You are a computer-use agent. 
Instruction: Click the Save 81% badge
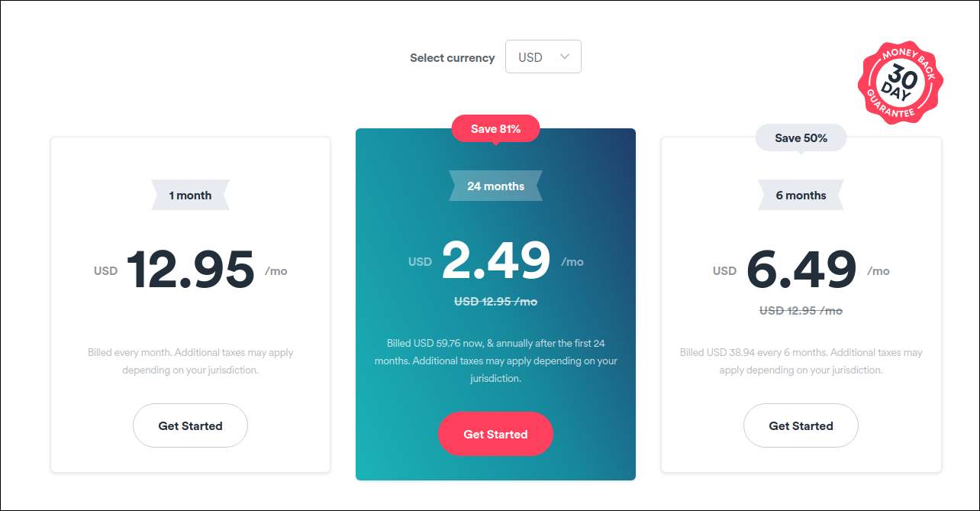click(495, 129)
